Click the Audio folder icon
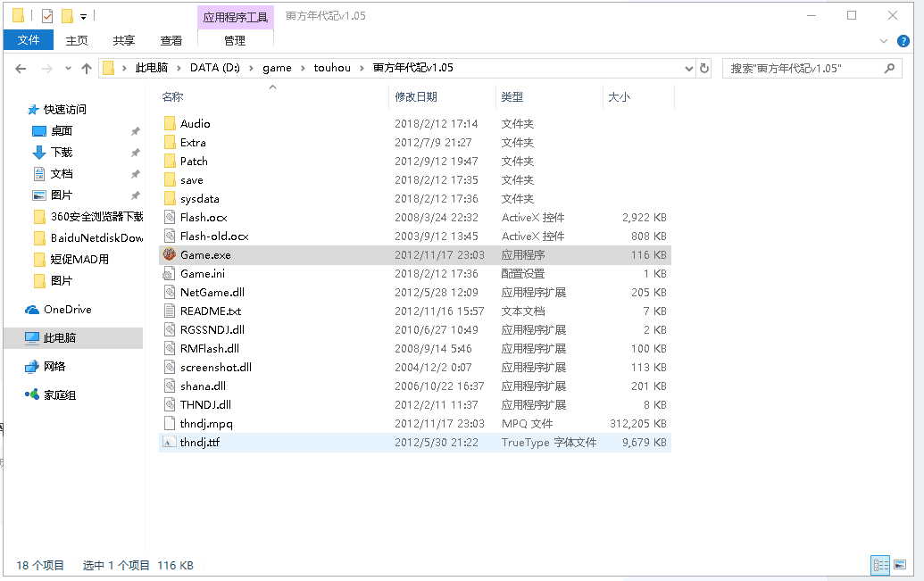This screenshot has height=581, width=924. pyautogui.click(x=170, y=123)
